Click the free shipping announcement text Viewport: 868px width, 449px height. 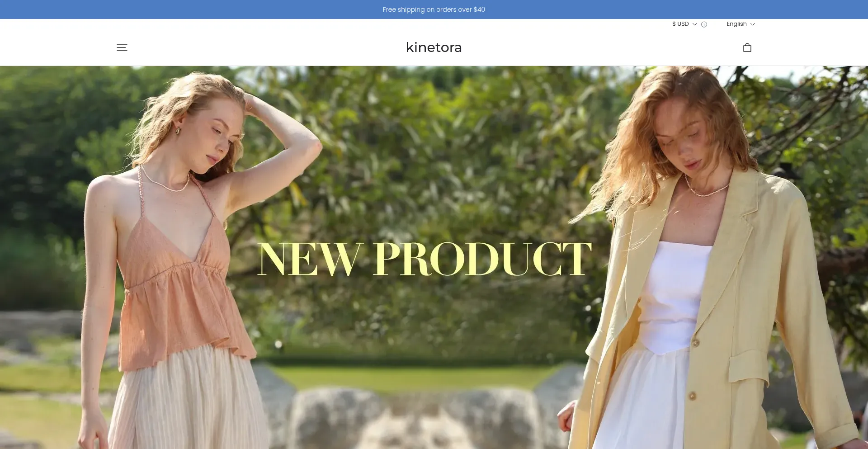coord(434,9)
